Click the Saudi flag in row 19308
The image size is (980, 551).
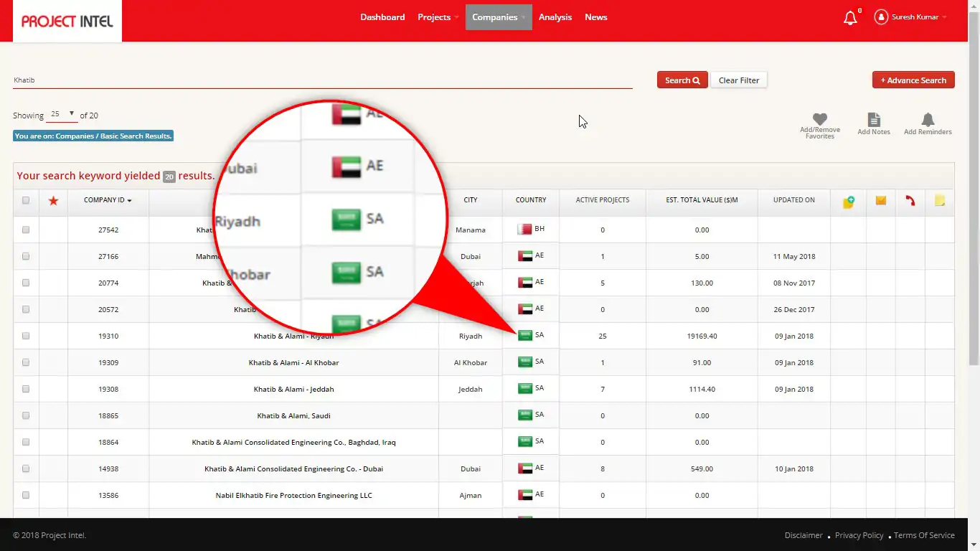[524, 389]
